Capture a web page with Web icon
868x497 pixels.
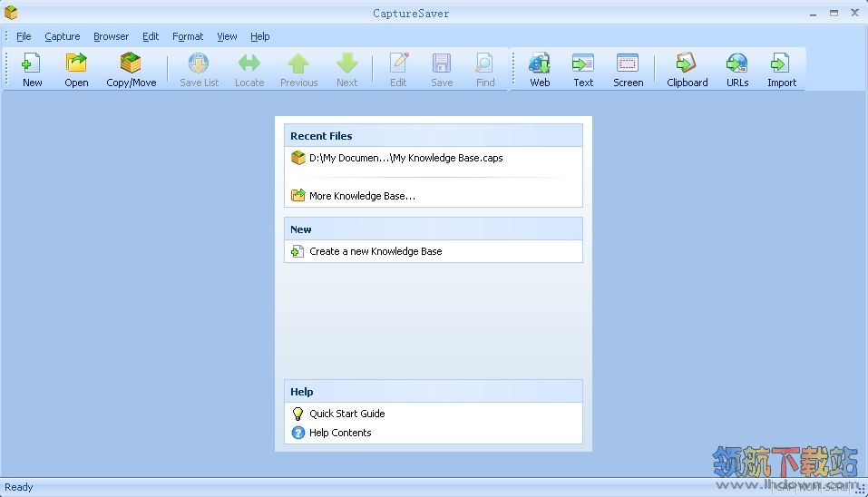click(540, 69)
